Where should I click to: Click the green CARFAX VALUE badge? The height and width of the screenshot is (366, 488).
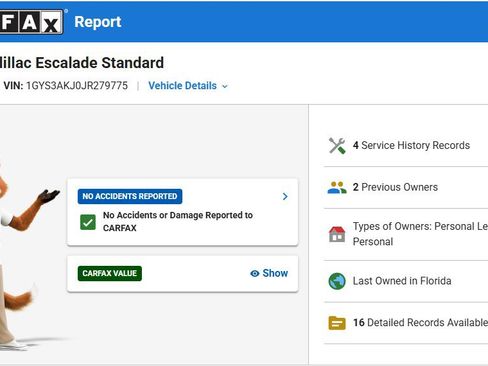(x=110, y=273)
